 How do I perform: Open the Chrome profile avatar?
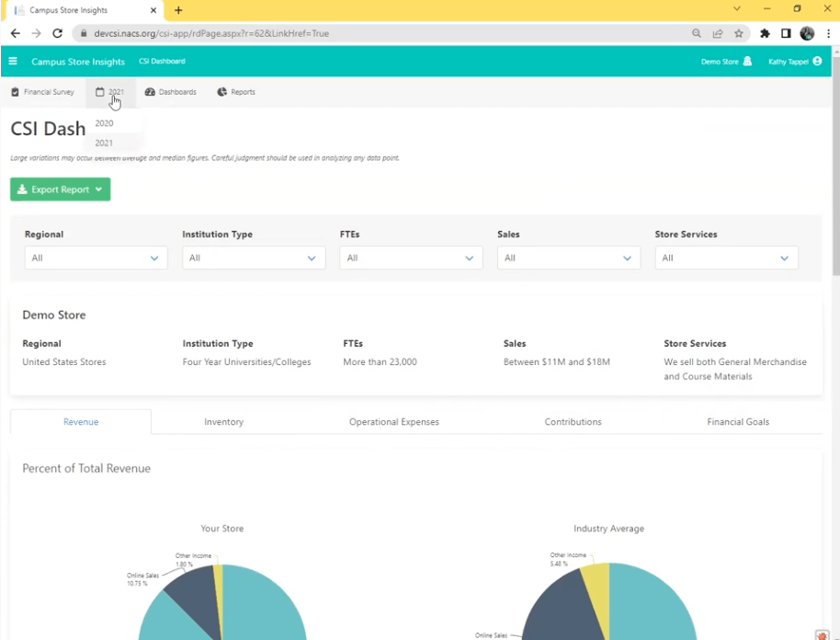807,33
